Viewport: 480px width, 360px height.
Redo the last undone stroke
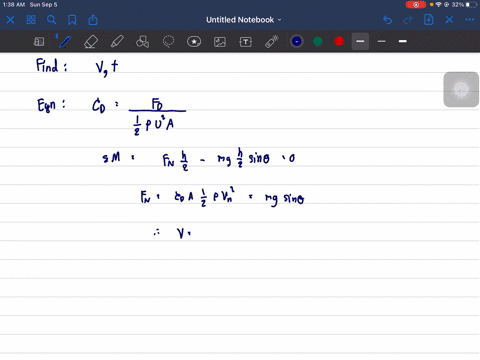pos(408,20)
